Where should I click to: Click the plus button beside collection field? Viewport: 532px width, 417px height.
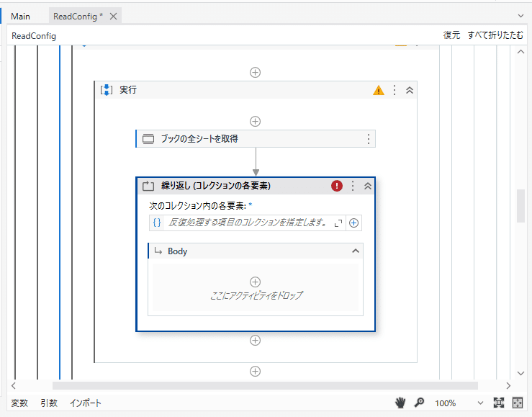tap(354, 223)
